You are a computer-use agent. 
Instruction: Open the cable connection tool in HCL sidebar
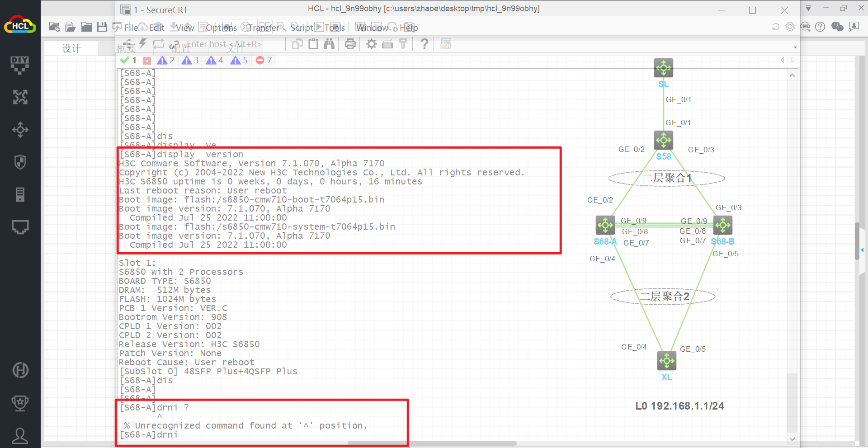20,227
